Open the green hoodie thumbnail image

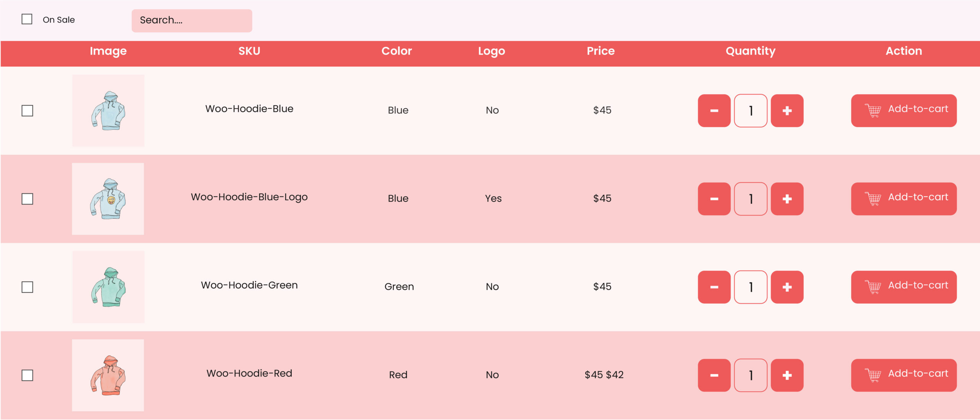[x=108, y=287]
